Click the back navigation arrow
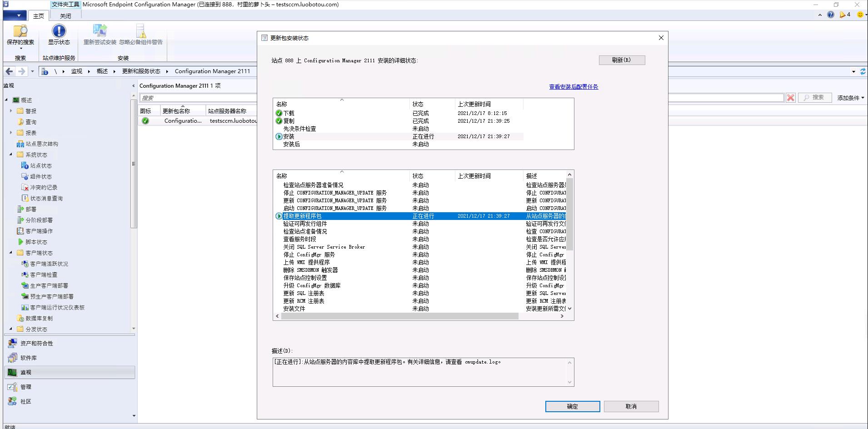The width and height of the screenshot is (868, 429). (9, 71)
